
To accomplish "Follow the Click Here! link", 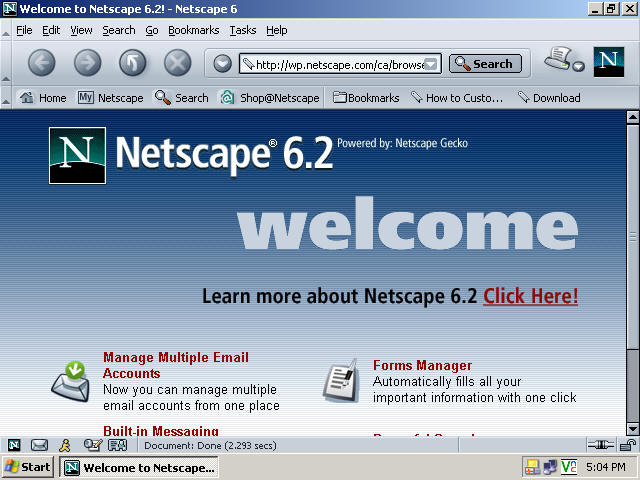I will 531,296.
